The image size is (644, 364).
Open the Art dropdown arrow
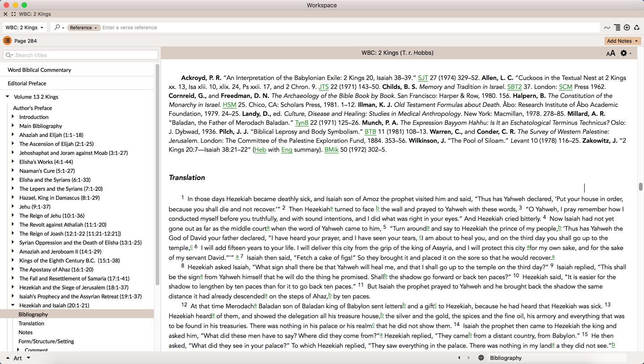click(28, 358)
